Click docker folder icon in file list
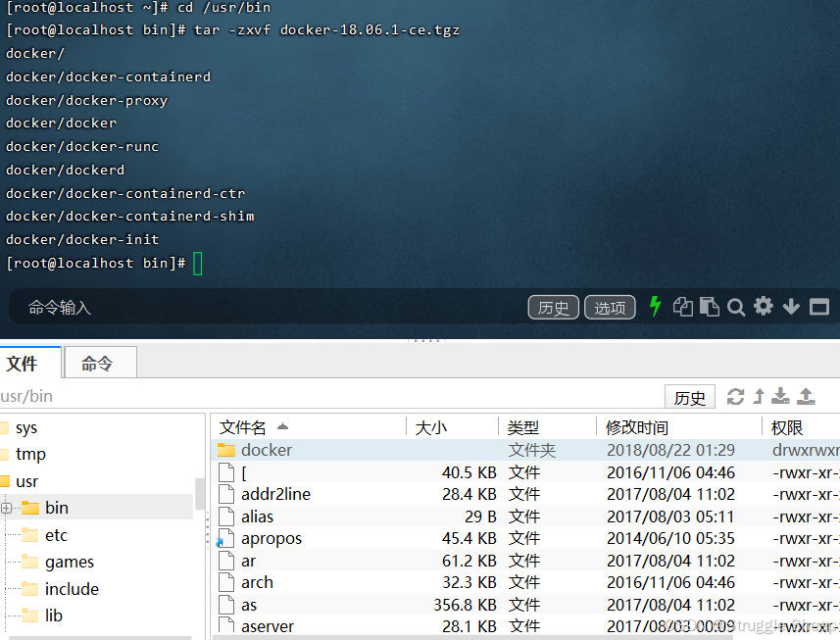 click(226, 450)
